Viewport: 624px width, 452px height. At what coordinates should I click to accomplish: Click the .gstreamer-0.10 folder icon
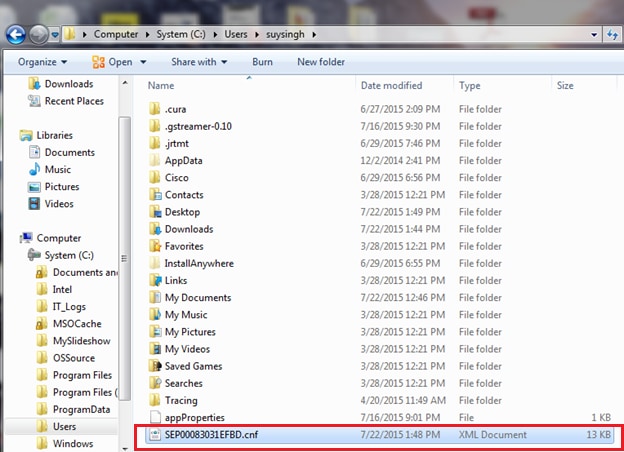pos(154,126)
